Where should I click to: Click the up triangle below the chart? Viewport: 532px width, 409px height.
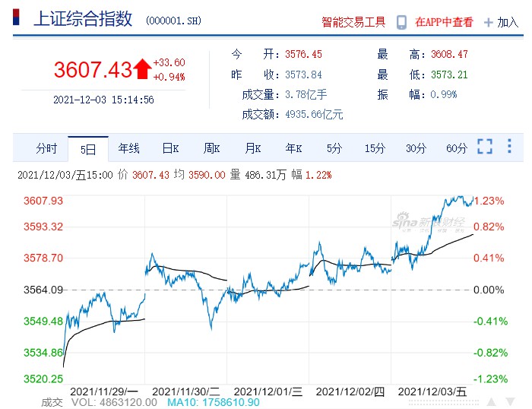pyautogui.click(x=491, y=402)
